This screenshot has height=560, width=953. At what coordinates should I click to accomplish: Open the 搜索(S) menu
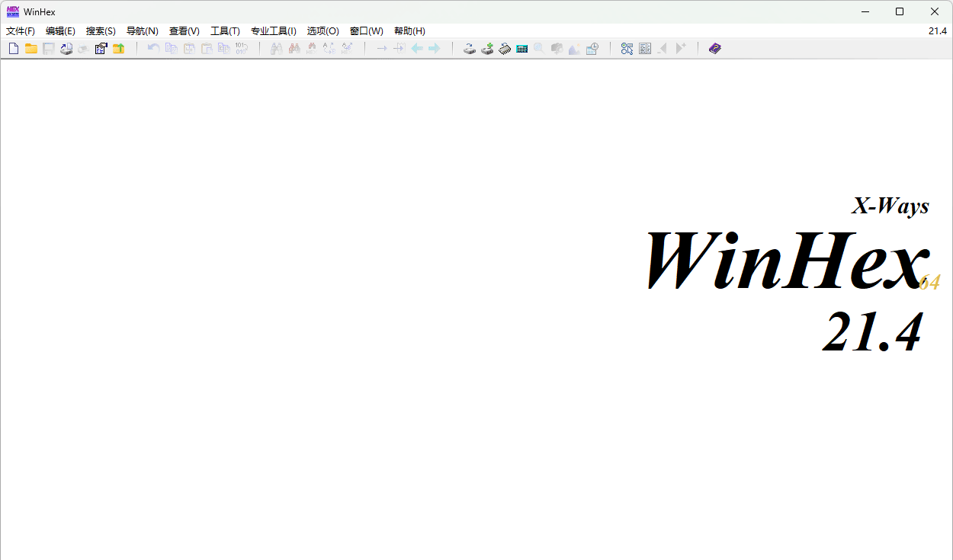pos(101,31)
